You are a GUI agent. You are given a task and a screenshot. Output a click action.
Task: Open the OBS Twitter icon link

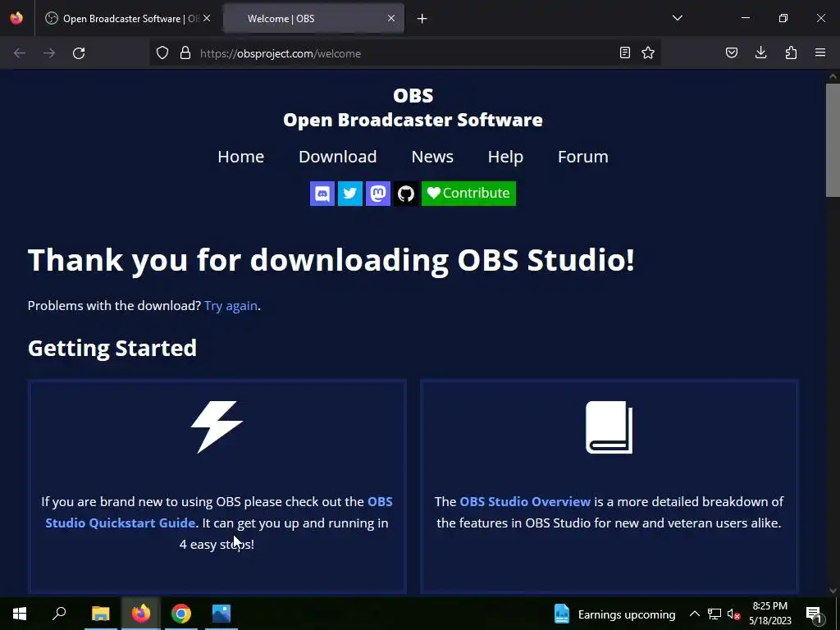349,194
